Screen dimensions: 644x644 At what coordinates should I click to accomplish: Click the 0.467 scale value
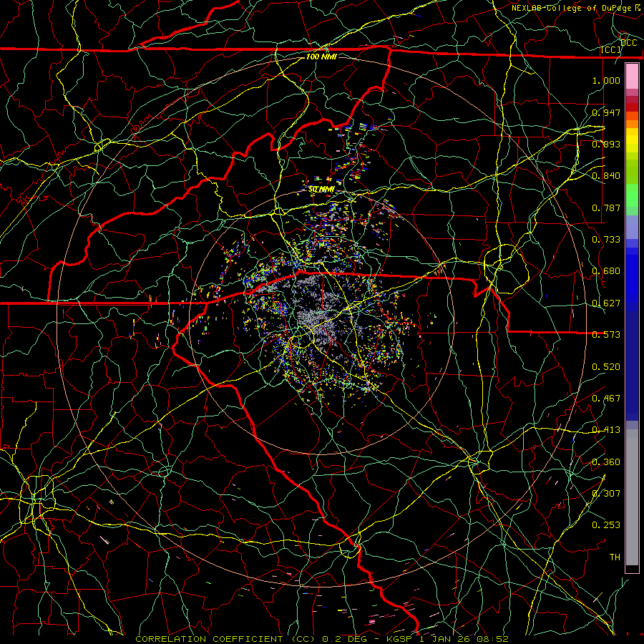pos(606,399)
